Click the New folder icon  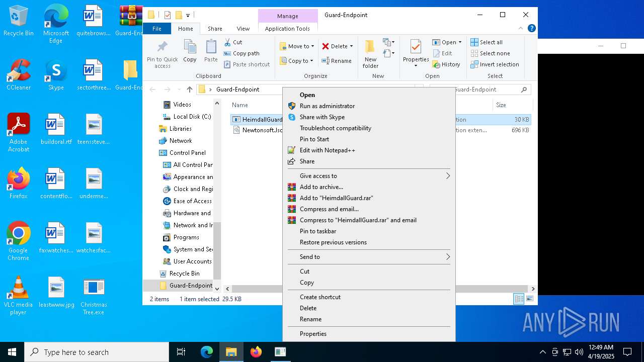pyautogui.click(x=370, y=47)
